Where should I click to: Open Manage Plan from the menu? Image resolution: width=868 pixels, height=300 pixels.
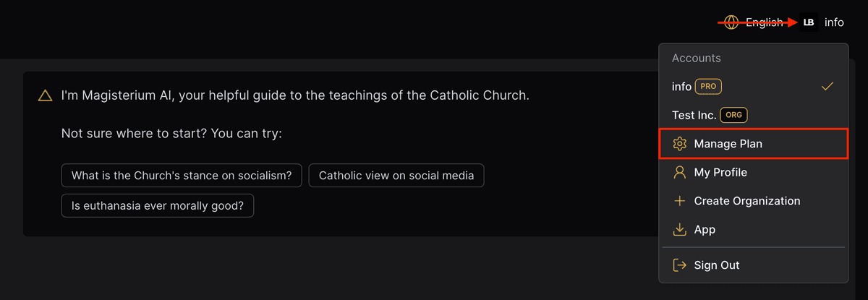click(728, 144)
